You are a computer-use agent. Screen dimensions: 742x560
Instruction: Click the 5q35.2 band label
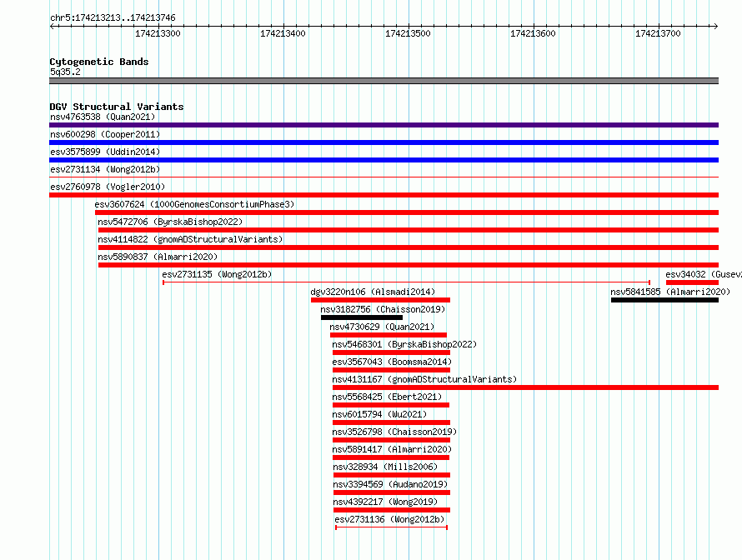(65, 72)
